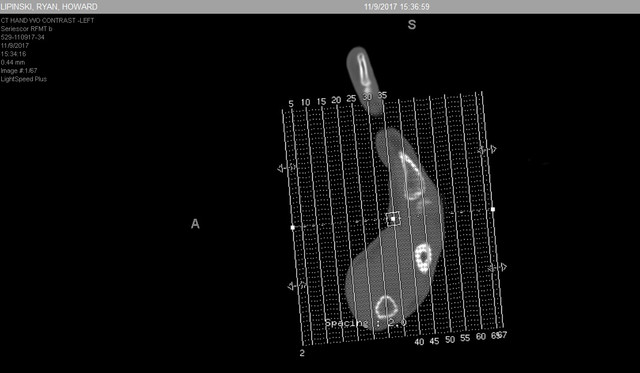Click slice label 45

[x=434, y=341]
